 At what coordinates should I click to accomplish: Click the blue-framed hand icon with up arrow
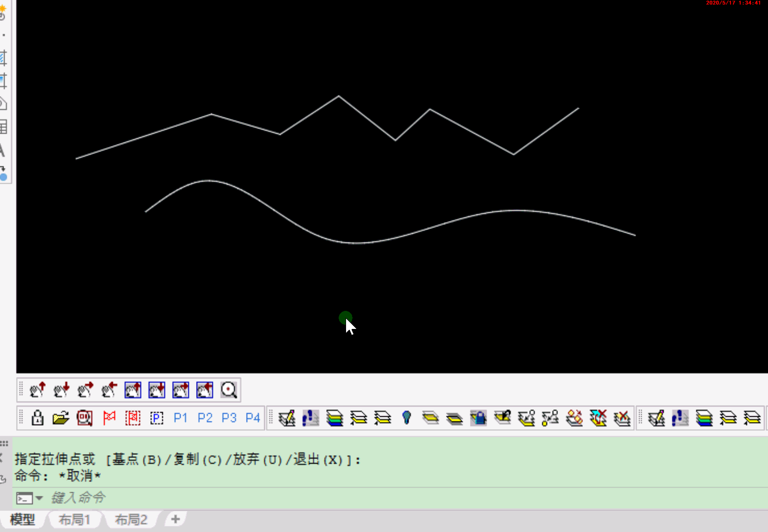coord(133,390)
